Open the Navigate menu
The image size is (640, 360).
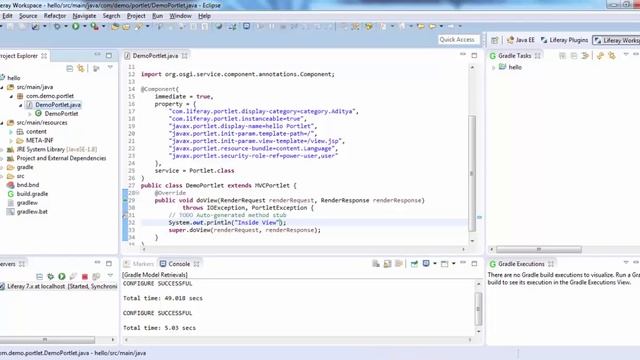tap(84, 16)
